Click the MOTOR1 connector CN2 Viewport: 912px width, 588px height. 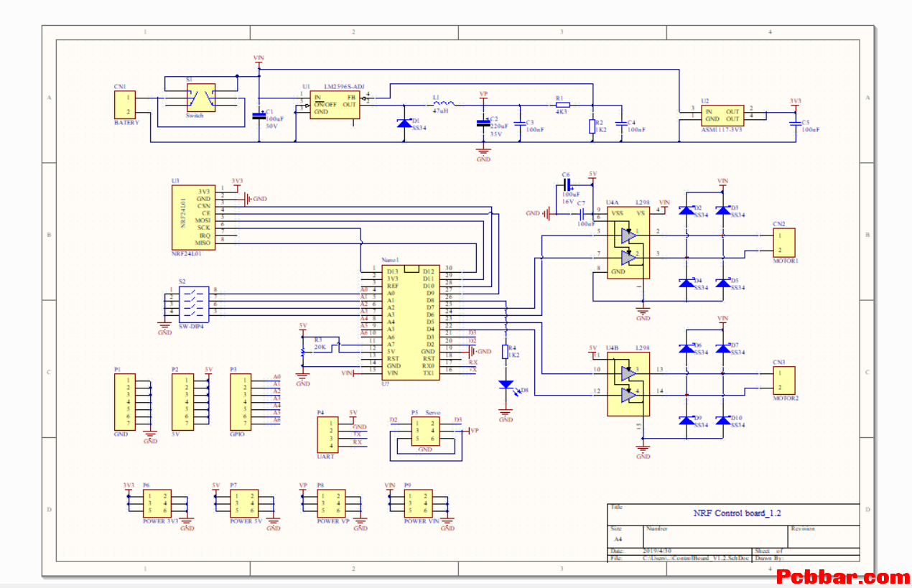click(783, 243)
